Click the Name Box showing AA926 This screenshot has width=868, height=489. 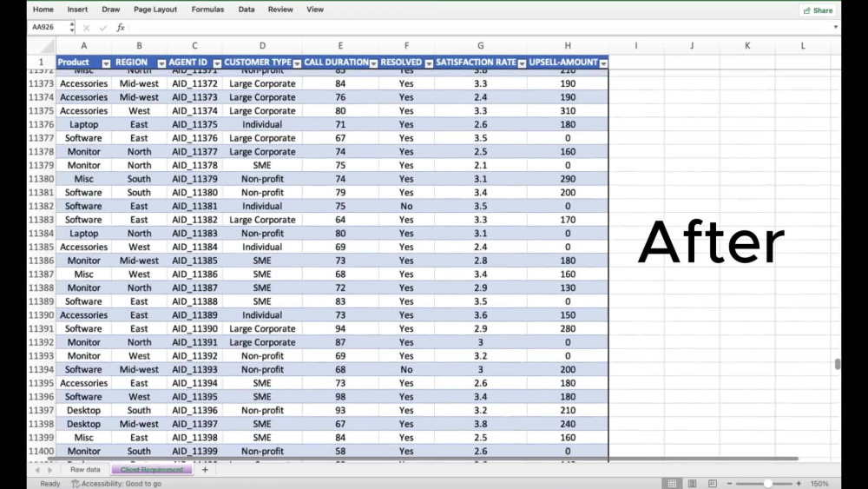(x=48, y=27)
